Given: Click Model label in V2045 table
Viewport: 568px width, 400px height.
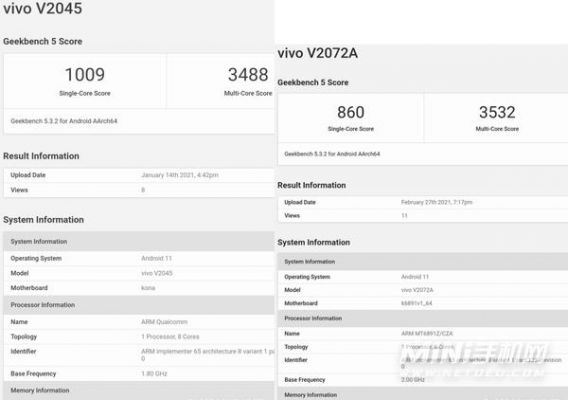Looking at the screenshot, I should pyautogui.click(x=20, y=273).
